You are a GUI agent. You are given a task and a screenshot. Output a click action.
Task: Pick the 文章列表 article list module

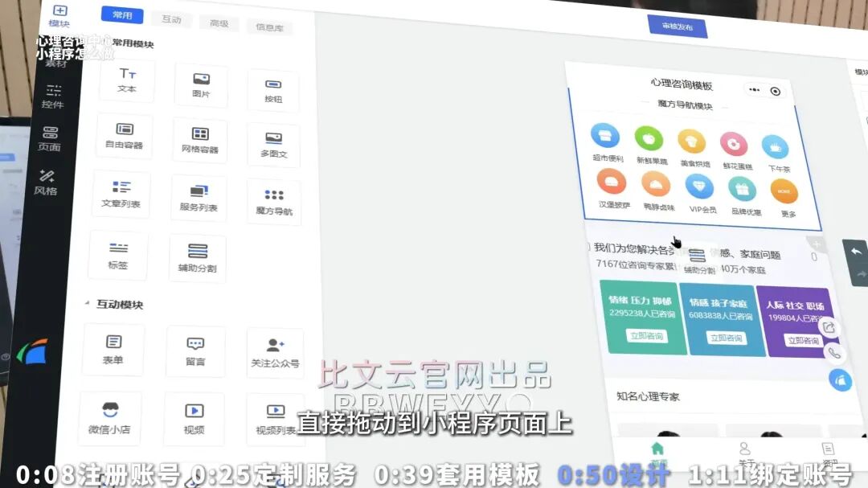(x=121, y=195)
